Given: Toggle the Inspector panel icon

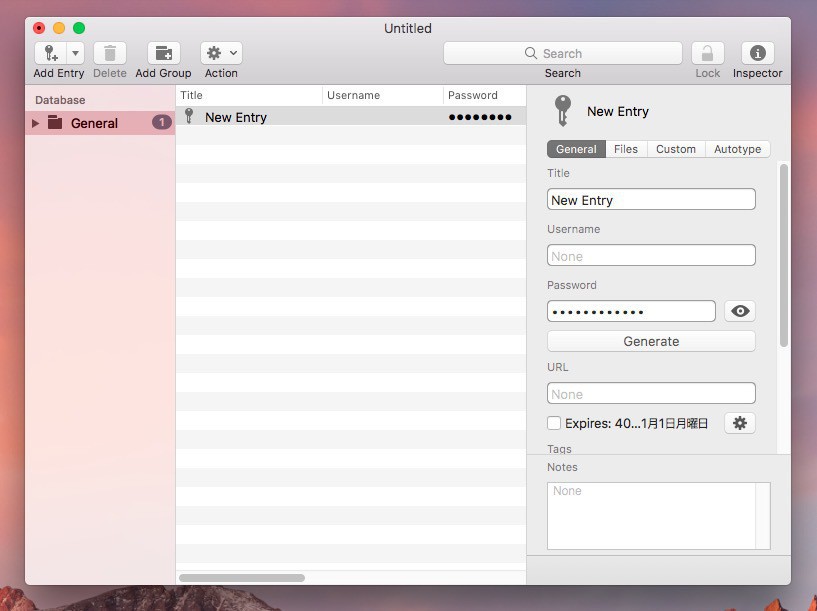Looking at the screenshot, I should 757,53.
